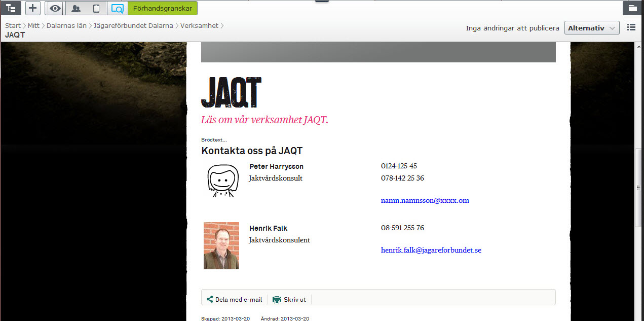Click phone number 08-591 255 76

tap(402, 228)
